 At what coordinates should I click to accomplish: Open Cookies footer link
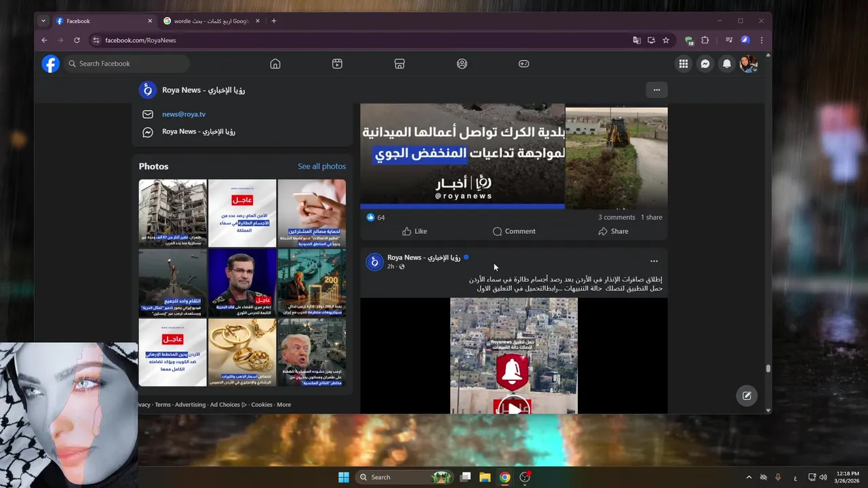click(x=262, y=405)
